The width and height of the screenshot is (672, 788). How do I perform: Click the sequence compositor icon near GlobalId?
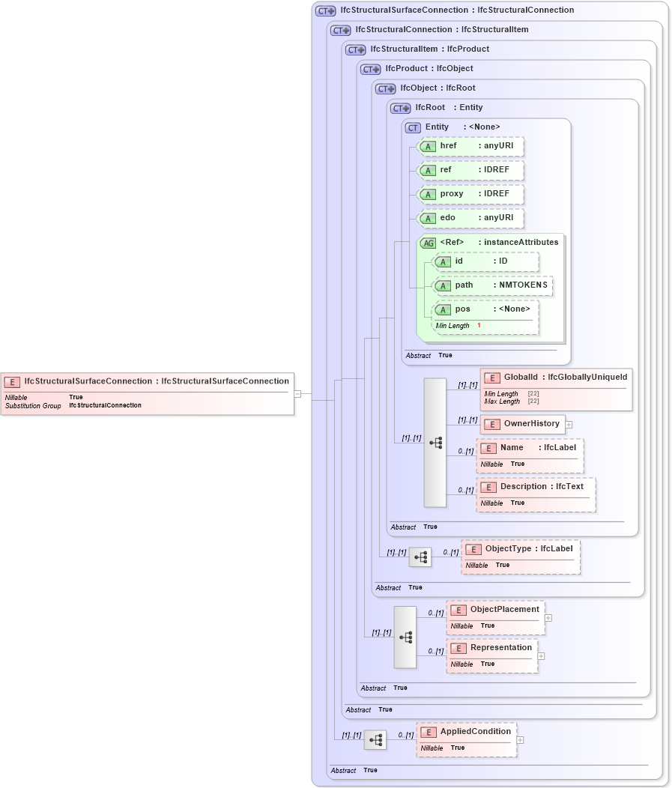click(x=435, y=443)
